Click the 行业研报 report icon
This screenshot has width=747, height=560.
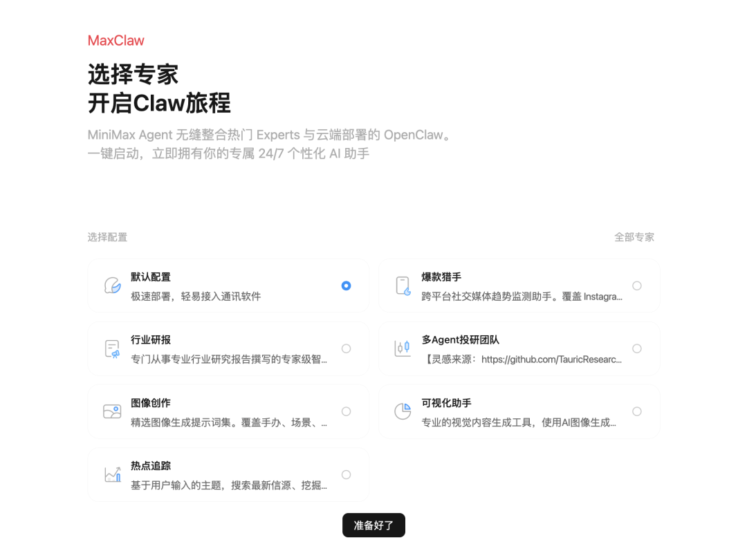click(x=111, y=348)
